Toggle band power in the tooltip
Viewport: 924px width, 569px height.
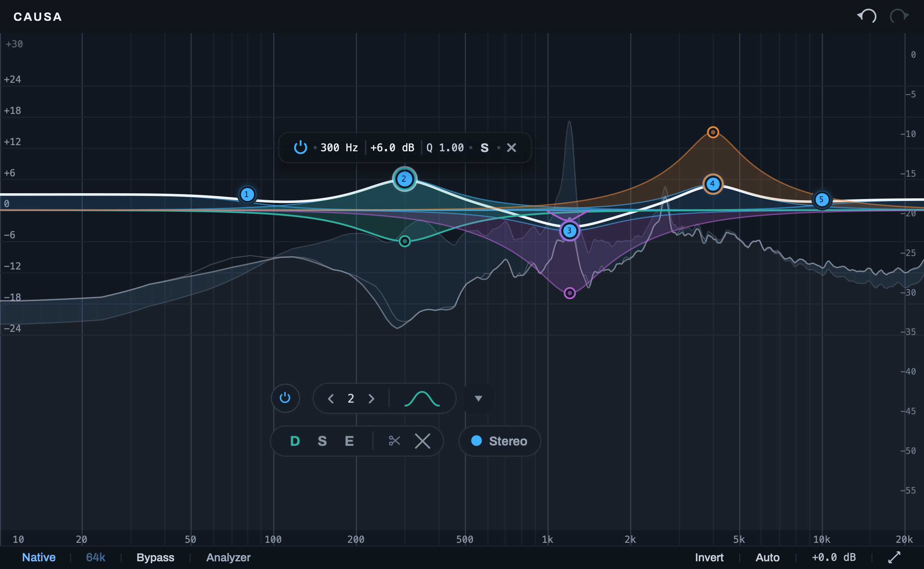point(300,147)
